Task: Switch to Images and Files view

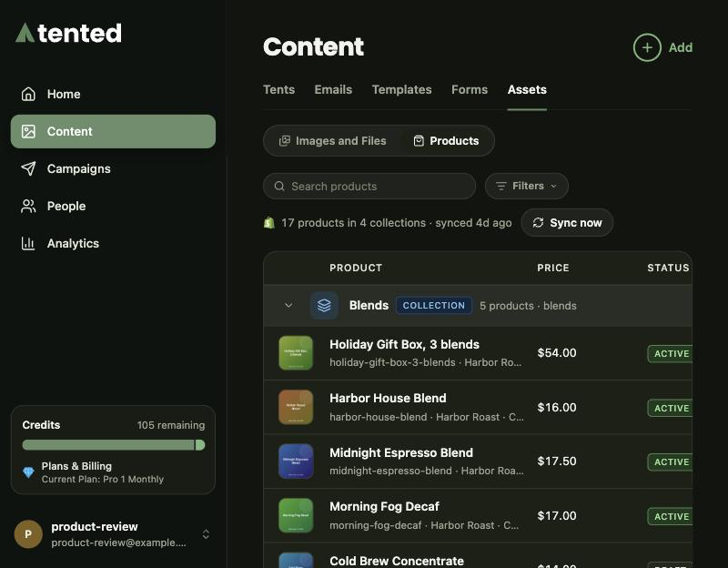Action: [332, 141]
